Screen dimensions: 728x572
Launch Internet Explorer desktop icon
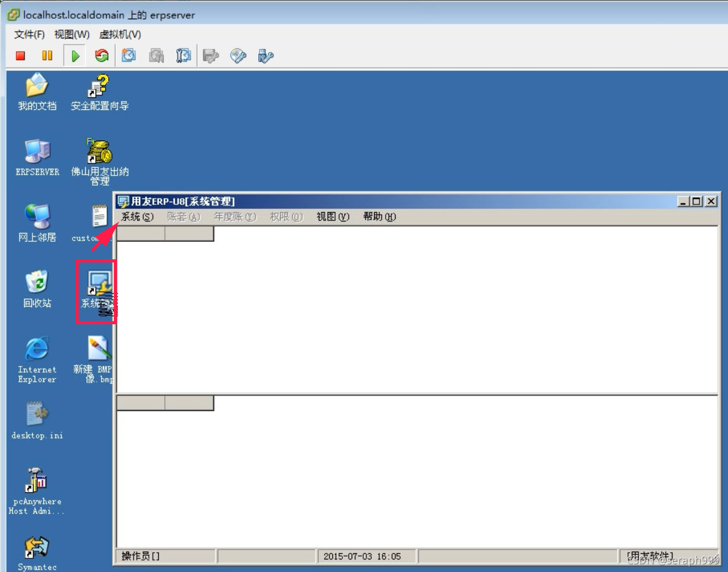point(37,360)
